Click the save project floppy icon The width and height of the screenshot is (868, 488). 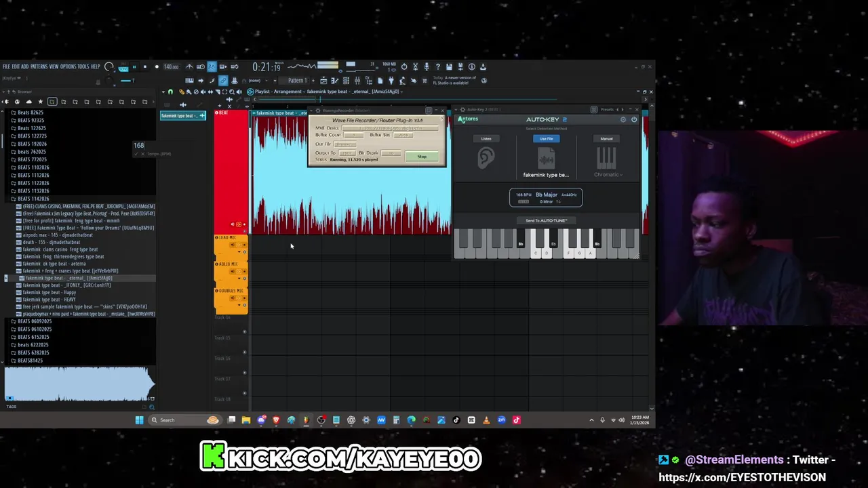[x=449, y=66]
